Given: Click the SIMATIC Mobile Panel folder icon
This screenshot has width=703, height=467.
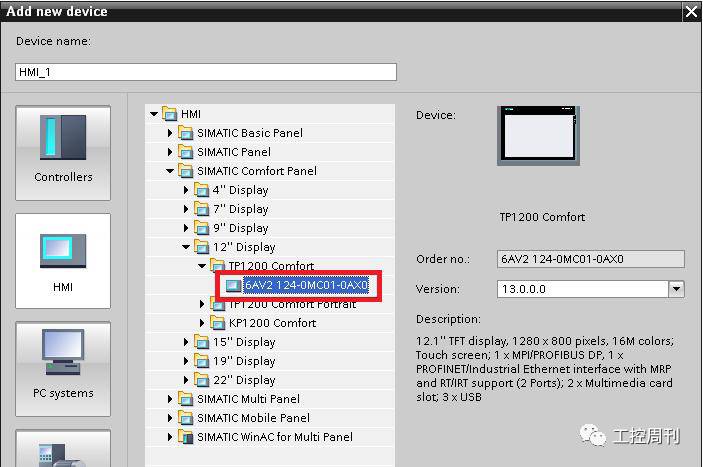Looking at the screenshot, I should click(x=186, y=418).
